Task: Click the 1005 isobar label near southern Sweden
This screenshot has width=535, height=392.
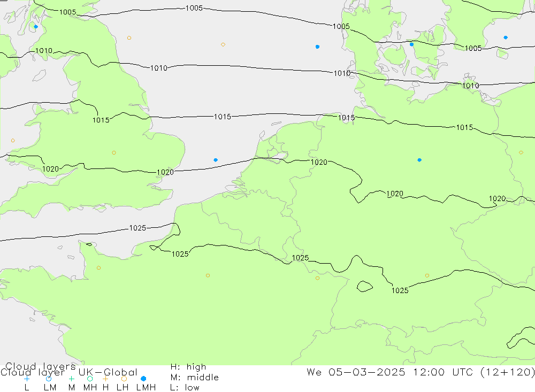Action: coord(473,48)
